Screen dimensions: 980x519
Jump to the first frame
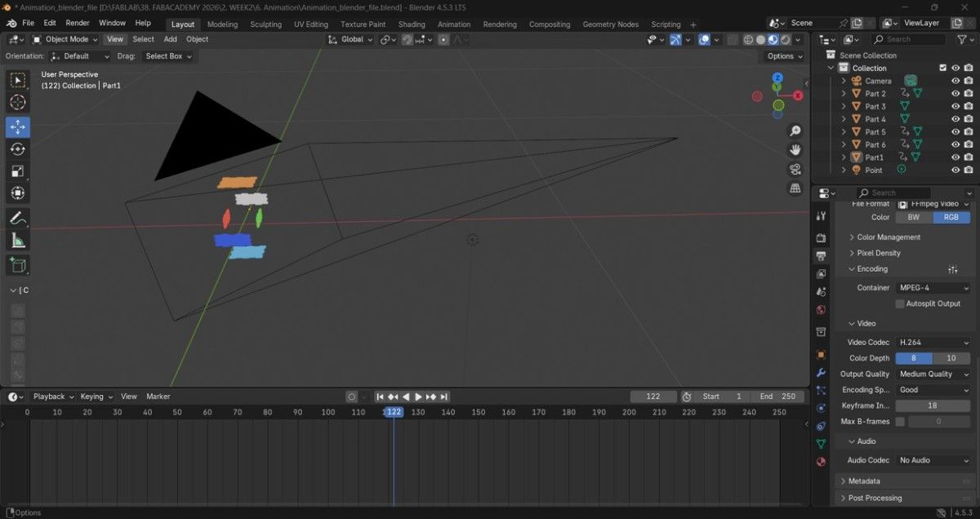380,397
